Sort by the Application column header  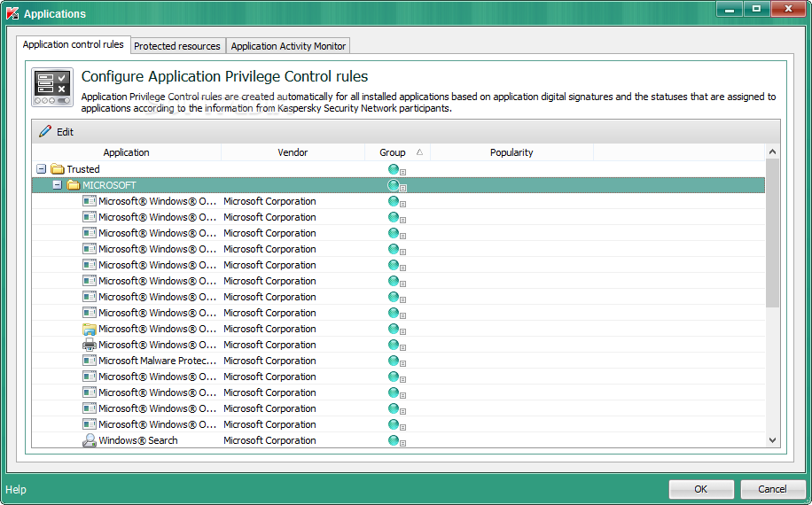click(x=127, y=152)
